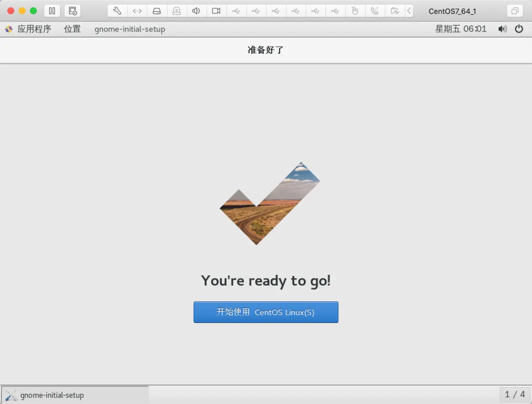
Task: Open the gnome-initial-setup app menu
Action: pyautogui.click(x=130, y=29)
